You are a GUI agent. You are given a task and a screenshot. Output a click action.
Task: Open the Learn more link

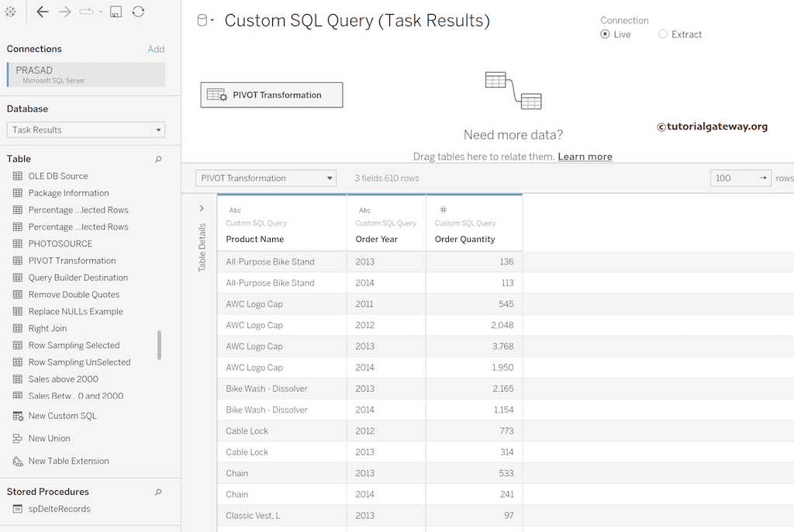[x=585, y=156]
